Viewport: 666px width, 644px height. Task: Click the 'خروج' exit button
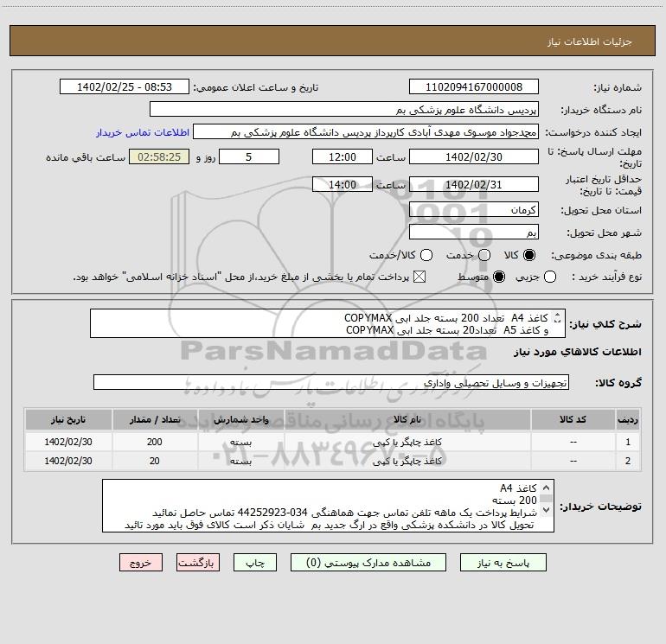141,563
